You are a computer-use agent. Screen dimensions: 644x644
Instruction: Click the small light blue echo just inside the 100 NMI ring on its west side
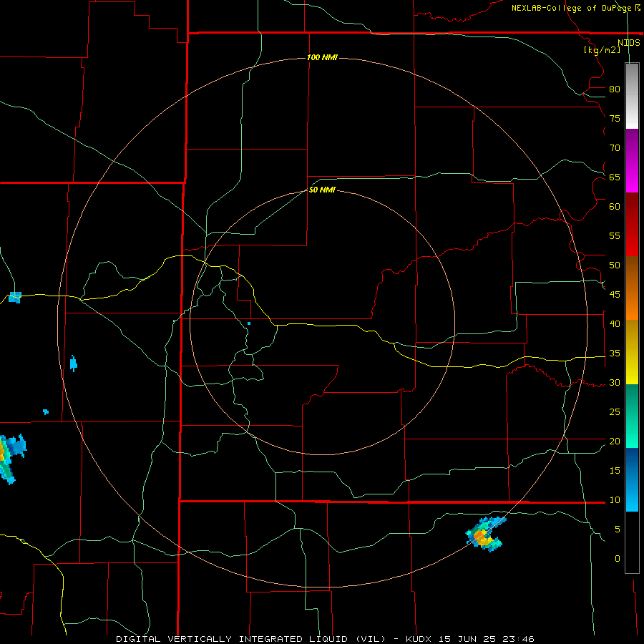(74, 364)
